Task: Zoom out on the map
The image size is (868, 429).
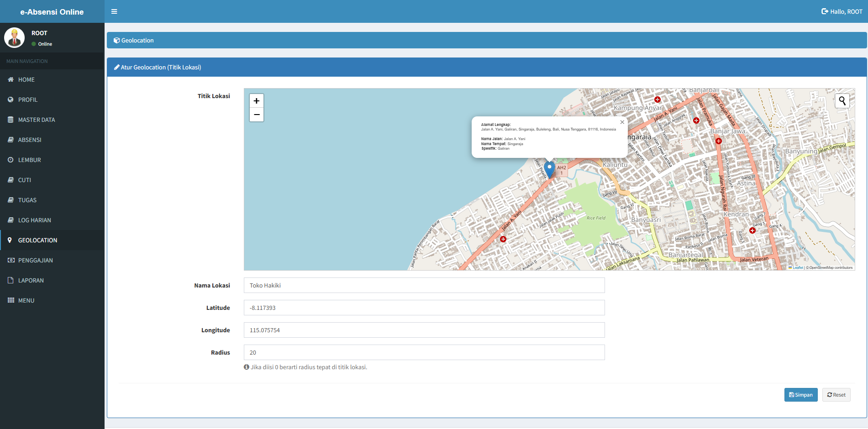Action: 257,115
